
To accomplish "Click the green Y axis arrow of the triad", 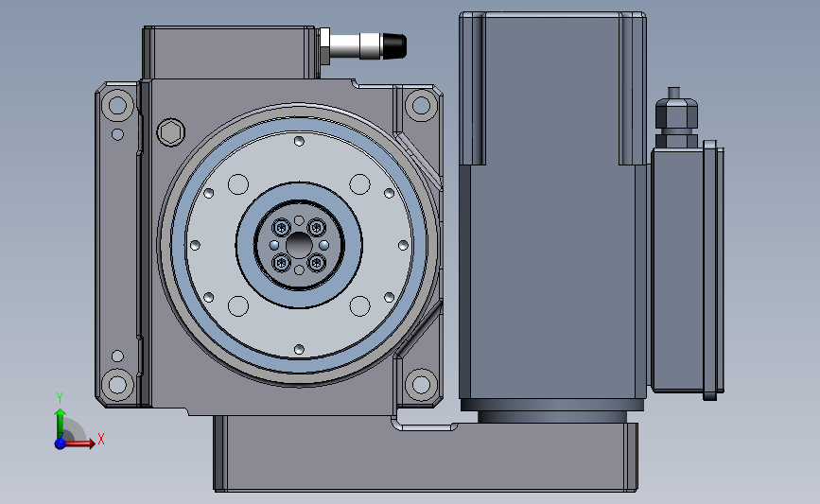I will point(61,424).
